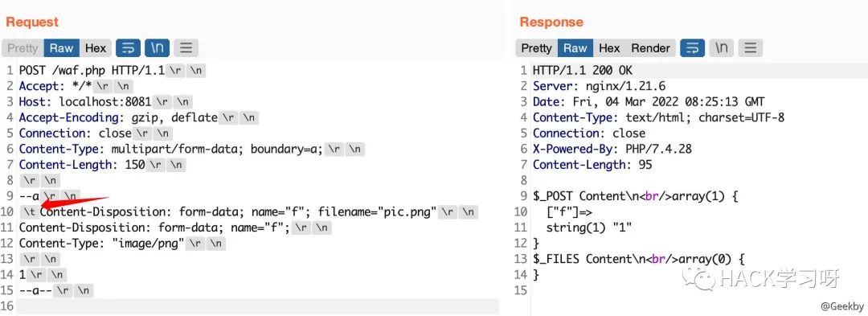This screenshot has height=316, width=868.
Task: Toggle word wrap icon in Request panel
Action: 128,48
